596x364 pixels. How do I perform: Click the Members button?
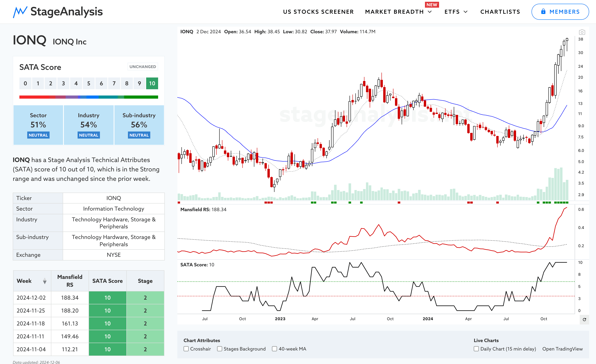click(x=560, y=12)
